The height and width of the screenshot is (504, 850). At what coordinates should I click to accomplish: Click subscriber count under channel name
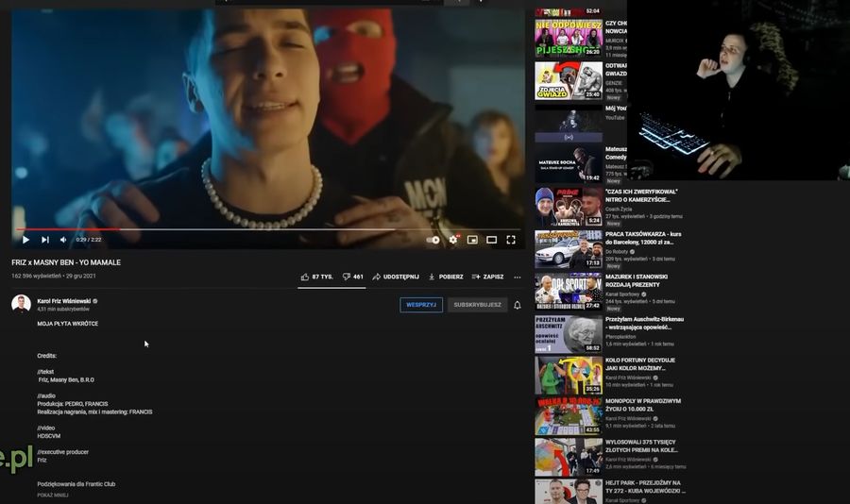click(x=63, y=309)
